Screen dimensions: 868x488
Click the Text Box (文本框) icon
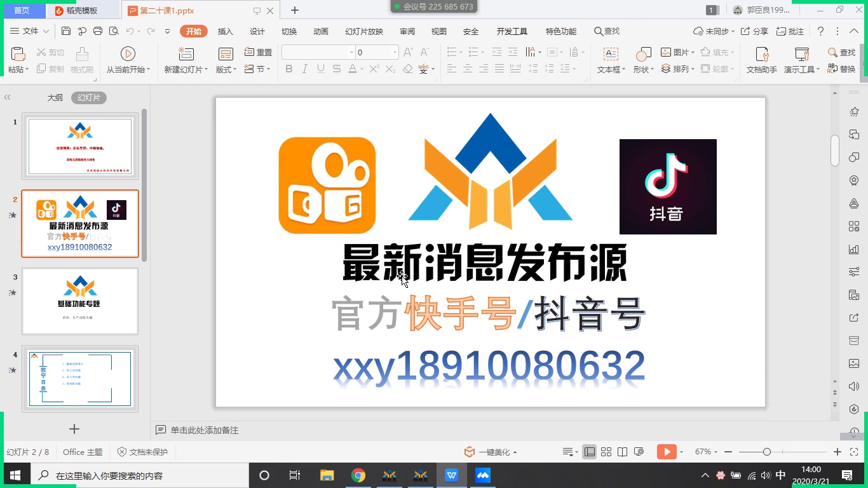click(x=611, y=54)
